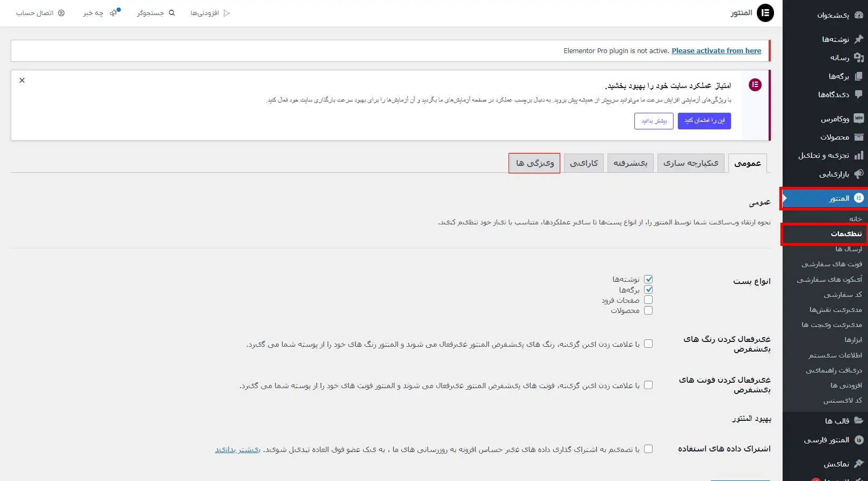
Task: Click the products (محصولات) icon in sidebar
Action: (858, 137)
